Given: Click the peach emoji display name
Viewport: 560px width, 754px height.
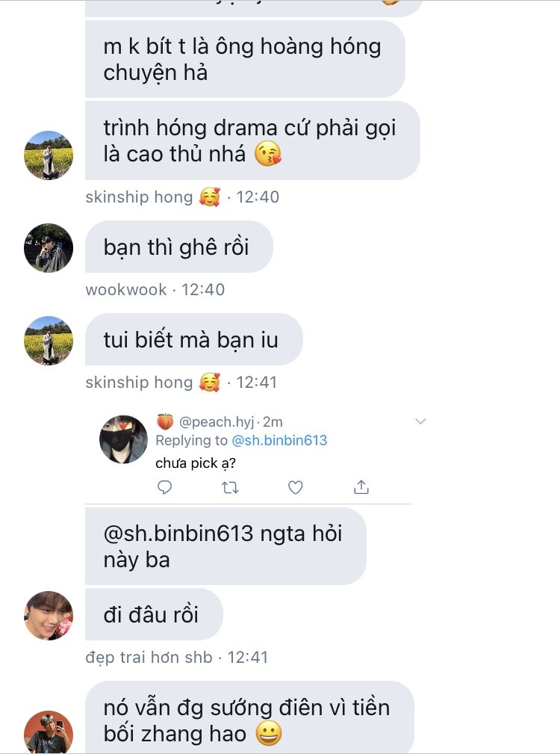Looking at the screenshot, I should [165, 421].
